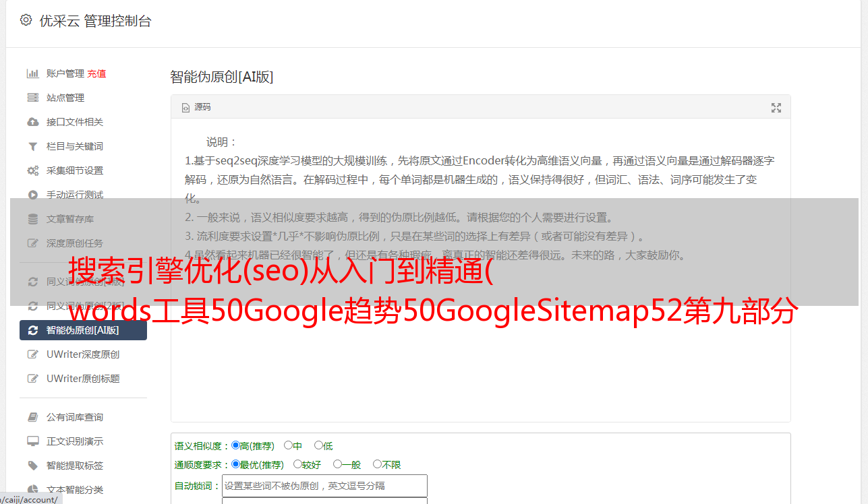The width and height of the screenshot is (868, 504).
Task: Choose 不限 for 通顺度要求
Action: pos(377,464)
